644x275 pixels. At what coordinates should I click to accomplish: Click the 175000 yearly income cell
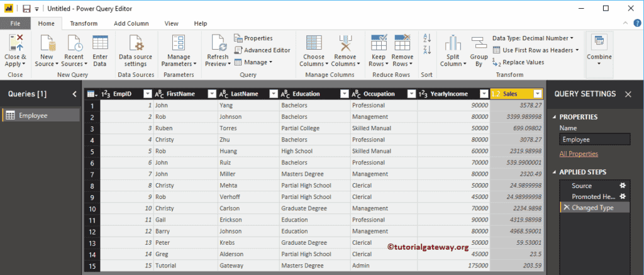[453, 266]
